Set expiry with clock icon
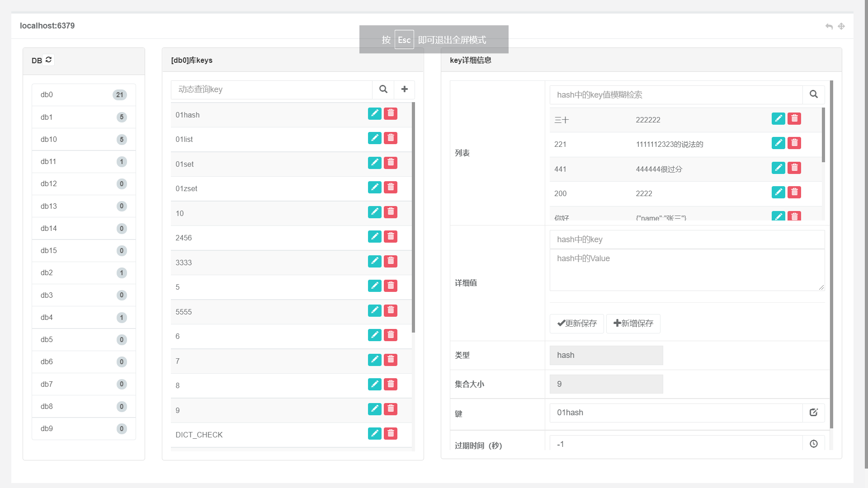Viewport: 868px width, 488px height. coord(814,444)
